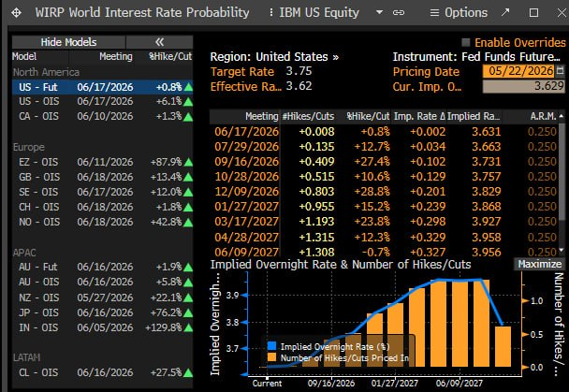Click the green up triangle on CA - OIS row
This screenshot has height=392, width=569.
coord(188,117)
